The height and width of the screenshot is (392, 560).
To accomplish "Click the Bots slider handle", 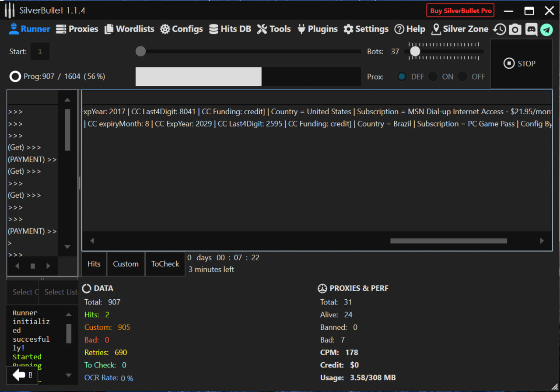I will tap(415, 52).
